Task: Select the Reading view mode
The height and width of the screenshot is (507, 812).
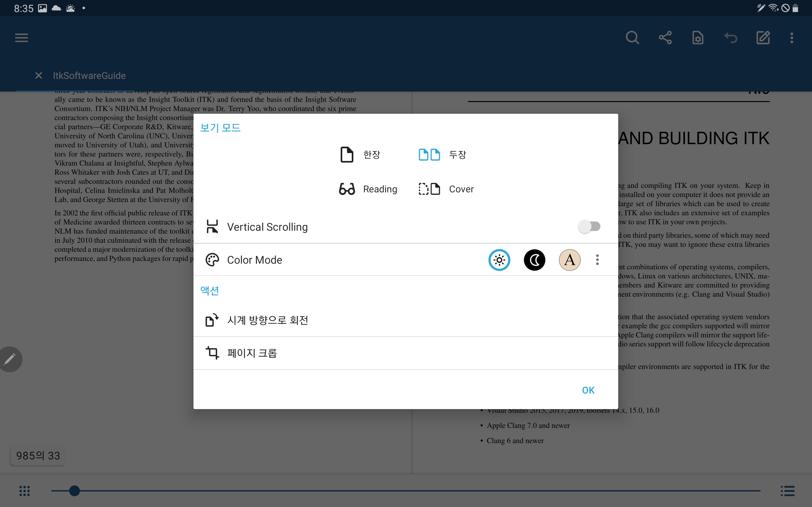Action: tap(368, 189)
